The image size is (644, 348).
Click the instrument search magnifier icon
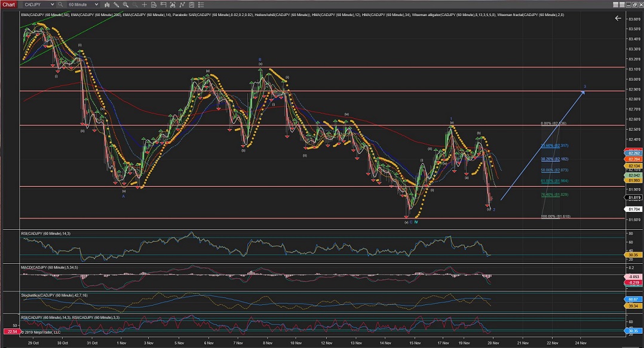click(60, 5)
